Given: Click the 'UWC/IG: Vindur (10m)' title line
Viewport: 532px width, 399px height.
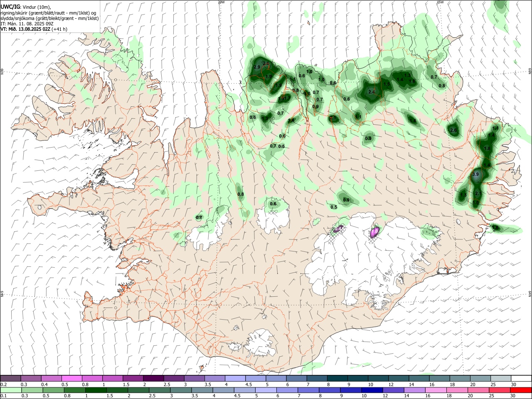Looking at the screenshot, I should tap(26, 7).
